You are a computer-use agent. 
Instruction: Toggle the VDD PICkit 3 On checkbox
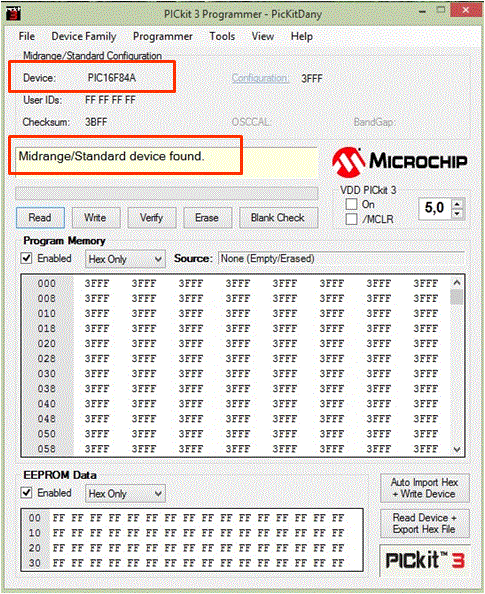click(351, 204)
